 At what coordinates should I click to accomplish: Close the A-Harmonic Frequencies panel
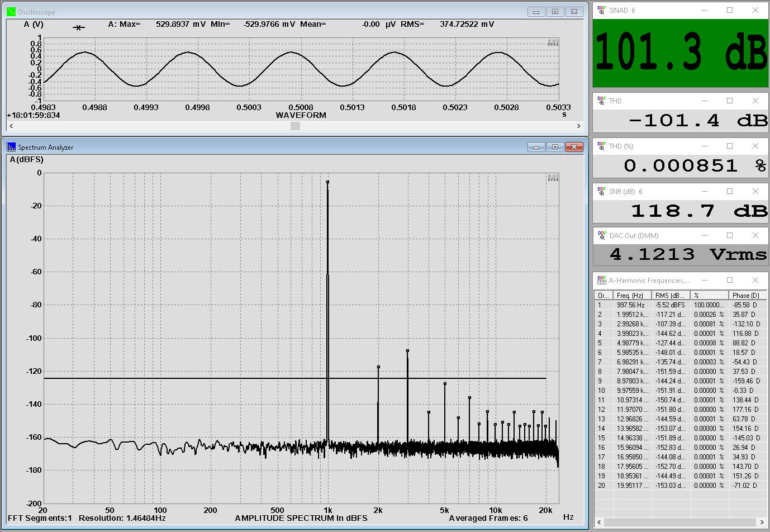755,280
